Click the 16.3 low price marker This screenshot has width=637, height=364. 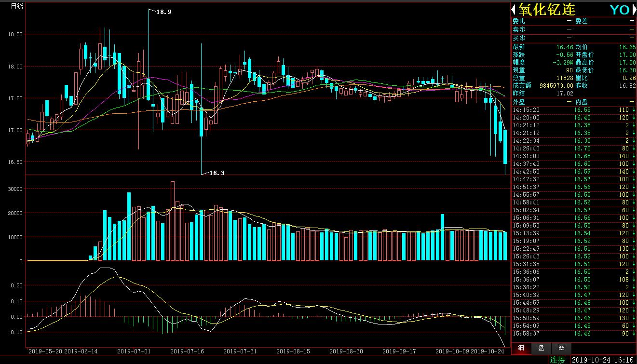pyautogui.click(x=217, y=173)
